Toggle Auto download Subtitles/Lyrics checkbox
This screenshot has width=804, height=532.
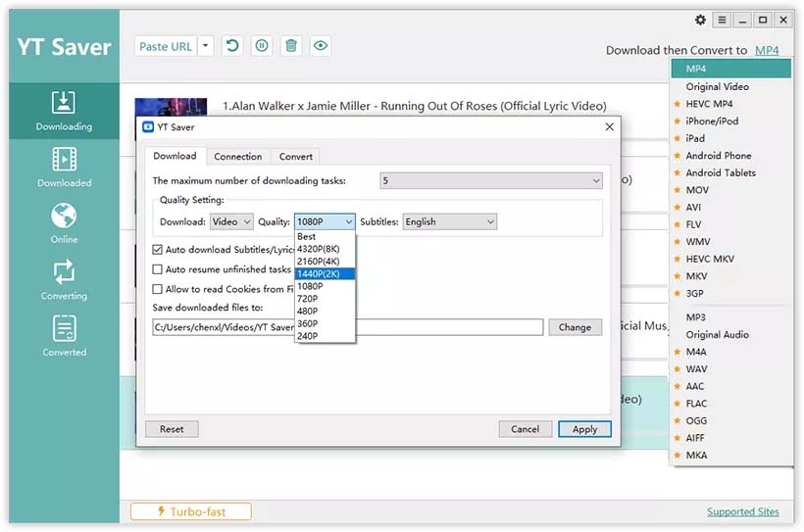(158, 250)
